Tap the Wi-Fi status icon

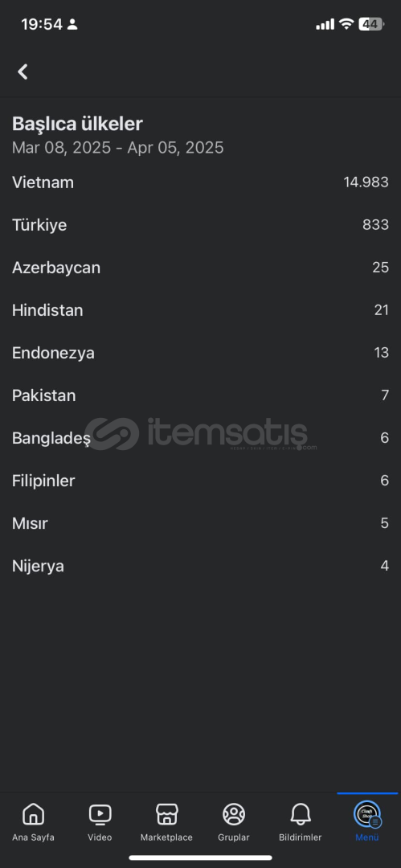(346, 24)
